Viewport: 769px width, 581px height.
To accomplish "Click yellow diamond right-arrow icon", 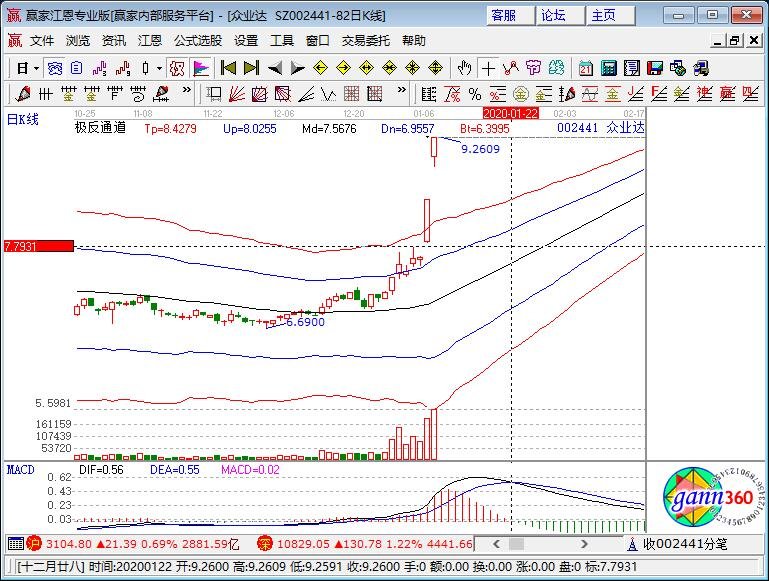I will [x=343, y=68].
